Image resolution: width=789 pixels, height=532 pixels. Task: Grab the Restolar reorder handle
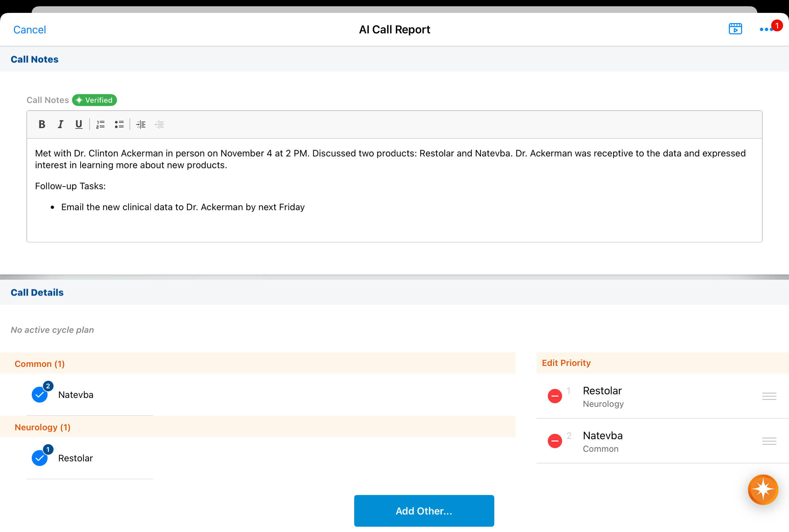(x=769, y=396)
